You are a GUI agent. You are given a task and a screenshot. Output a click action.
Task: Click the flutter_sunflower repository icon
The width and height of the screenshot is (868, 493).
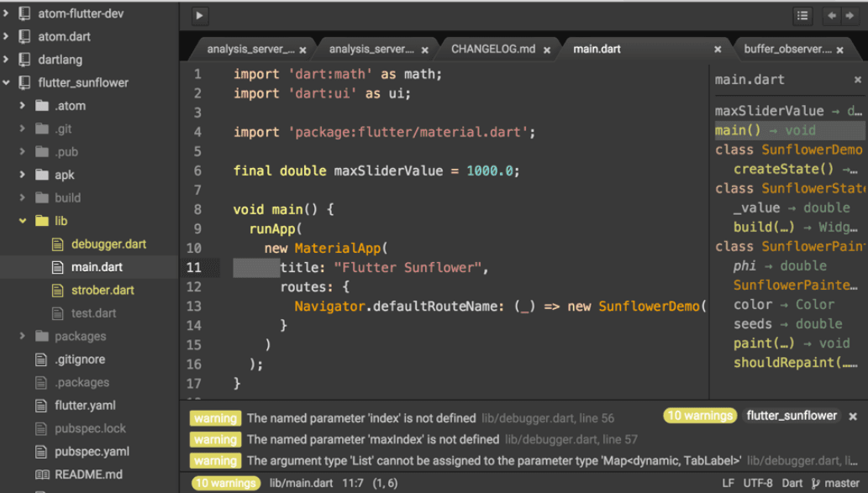pos(24,82)
